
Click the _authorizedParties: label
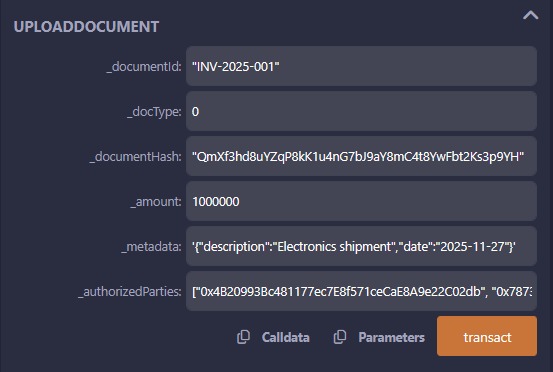pyautogui.click(x=130, y=292)
